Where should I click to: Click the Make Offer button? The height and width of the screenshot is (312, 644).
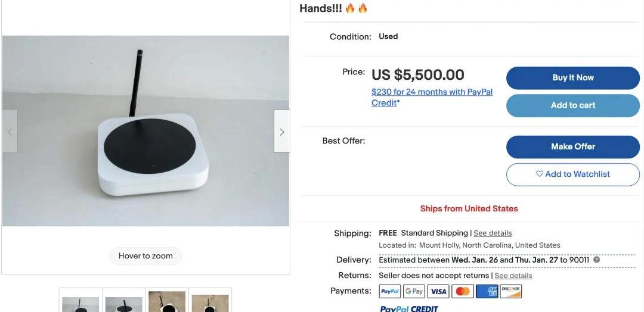[x=572, y=146]
